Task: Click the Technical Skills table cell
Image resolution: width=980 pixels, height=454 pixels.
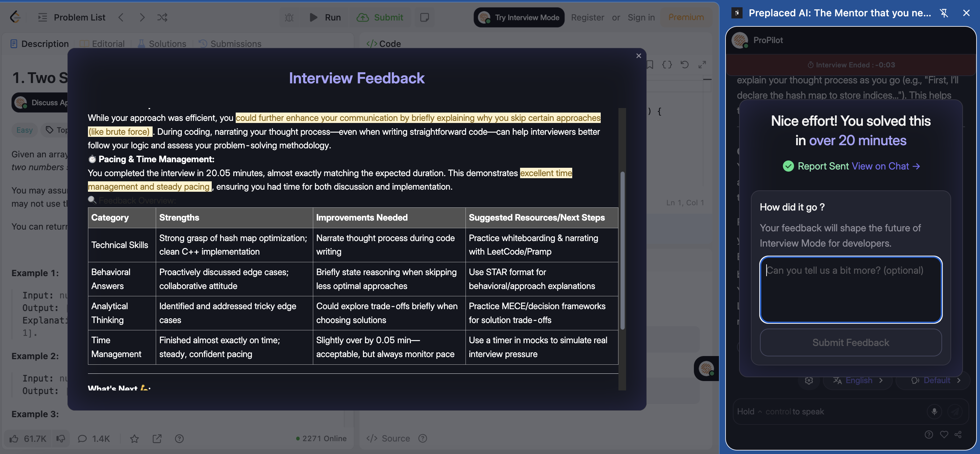Action: tap(122, 245)
